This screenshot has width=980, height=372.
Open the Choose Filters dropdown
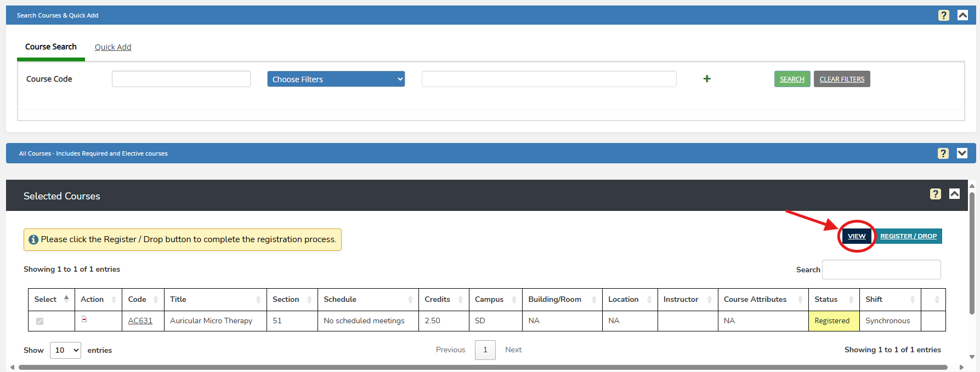tap(336, 79)
